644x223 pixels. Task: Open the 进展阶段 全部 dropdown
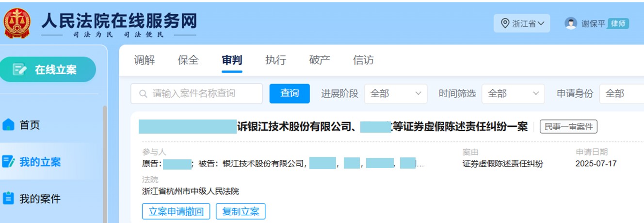395,94
